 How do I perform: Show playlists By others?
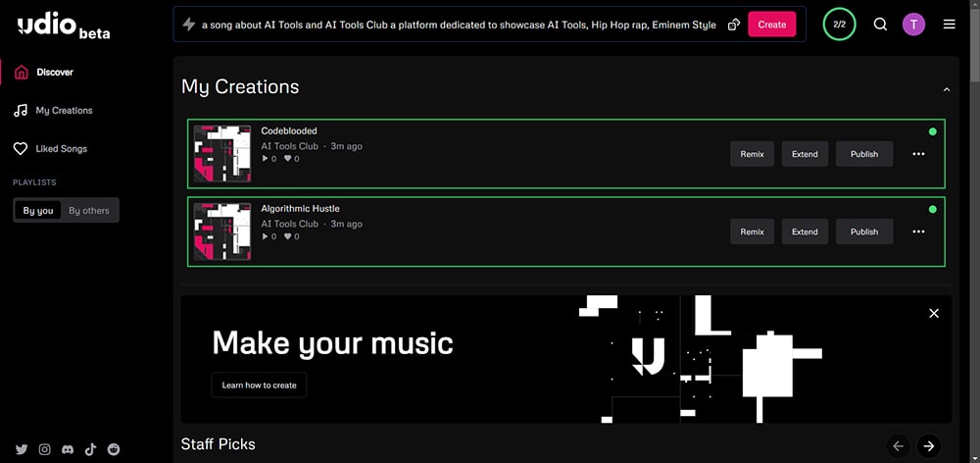click(89, 210)
